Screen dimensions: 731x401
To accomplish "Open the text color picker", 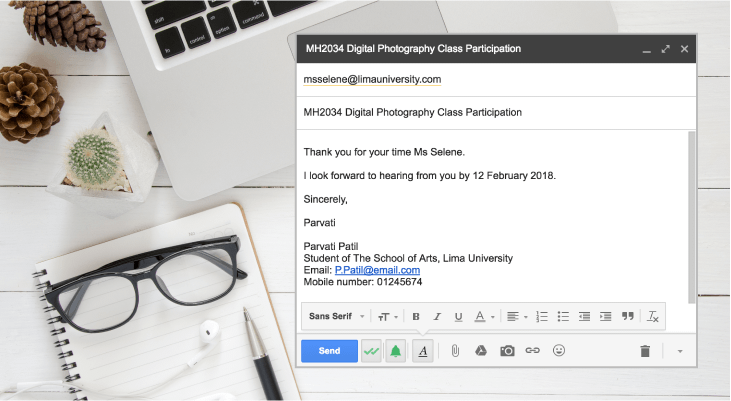I will click(x=484, y=317).
